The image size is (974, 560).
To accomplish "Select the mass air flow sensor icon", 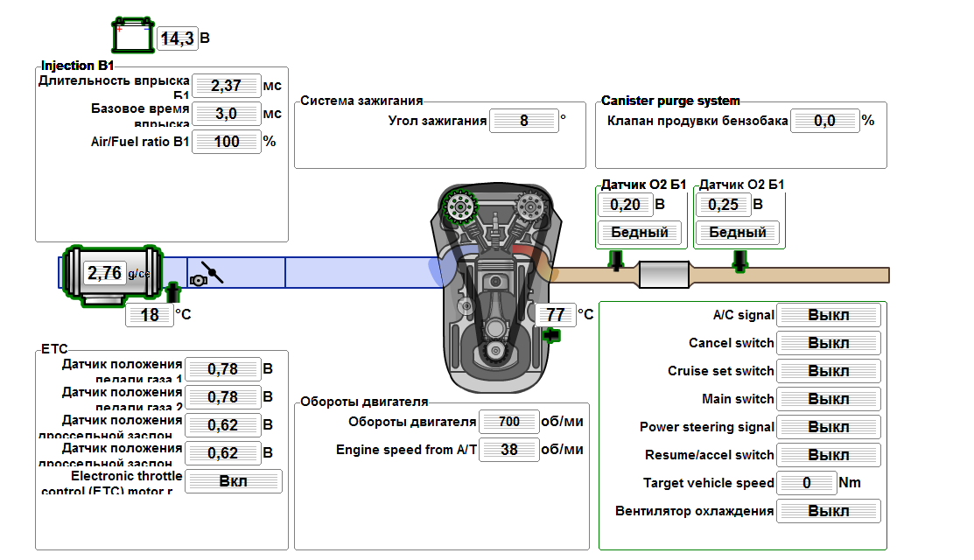I will (112, 275).
